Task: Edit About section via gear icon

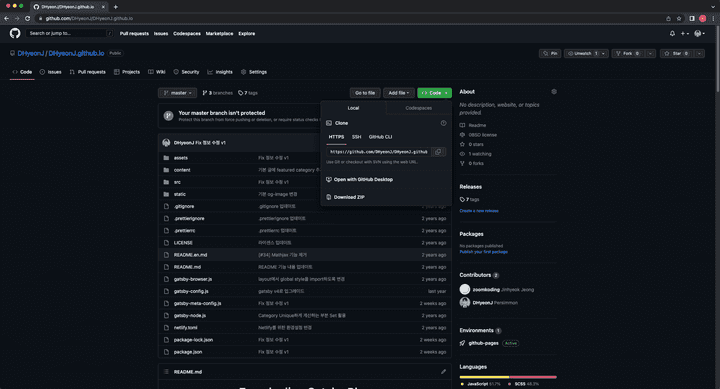Action: [x=554, y=92]
